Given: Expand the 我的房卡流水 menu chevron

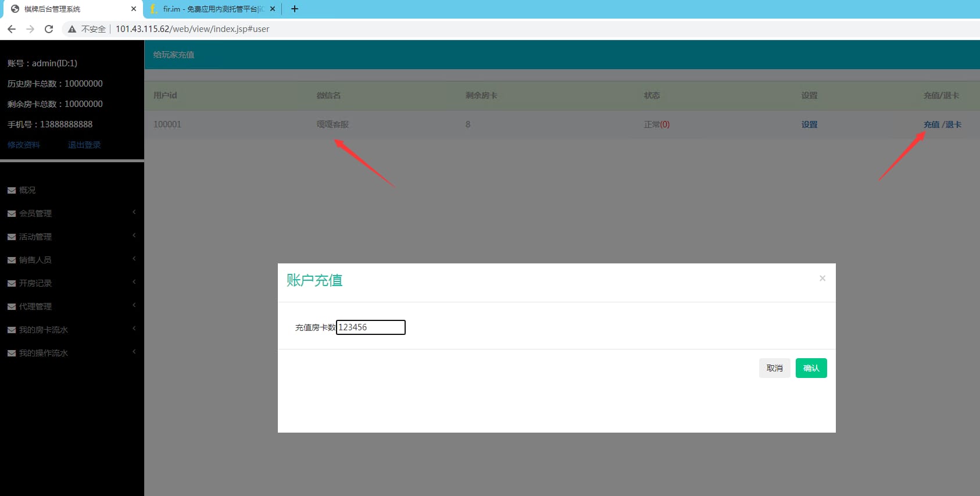Looking at the screenshot, I should coord(134,329).
